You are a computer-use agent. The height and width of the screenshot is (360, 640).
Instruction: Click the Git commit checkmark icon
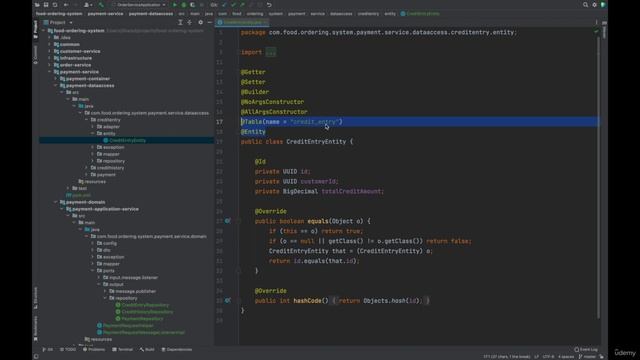233,5
